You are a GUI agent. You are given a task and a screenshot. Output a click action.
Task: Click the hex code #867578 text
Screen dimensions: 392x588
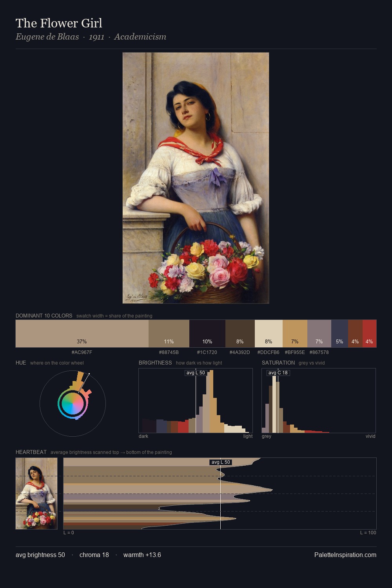coord(319,352)
